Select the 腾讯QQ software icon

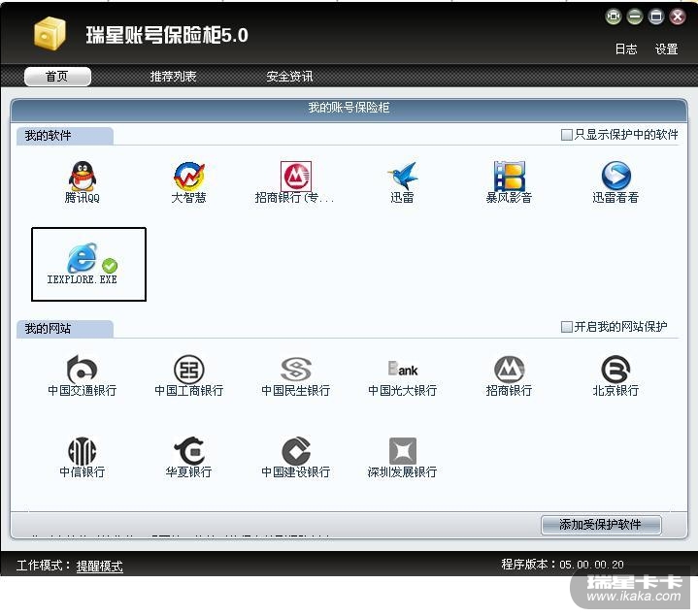pyautogui.click(x=82, y=177)
